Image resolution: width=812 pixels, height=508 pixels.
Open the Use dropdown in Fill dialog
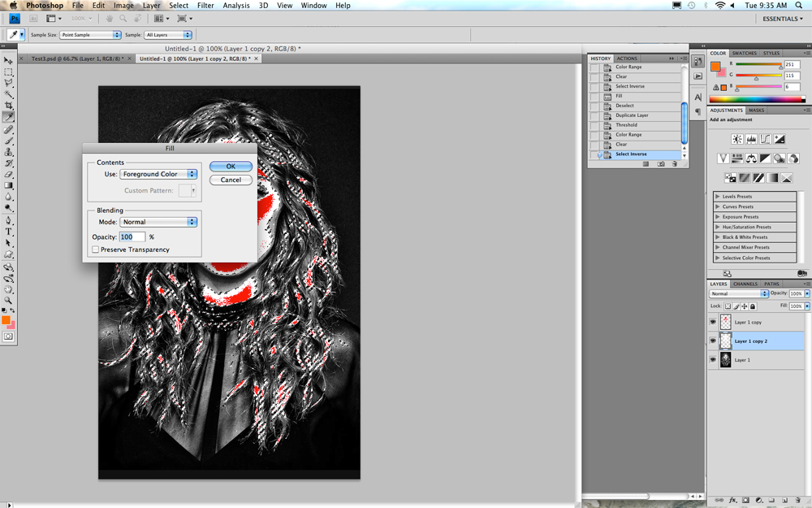pos(158,174)
